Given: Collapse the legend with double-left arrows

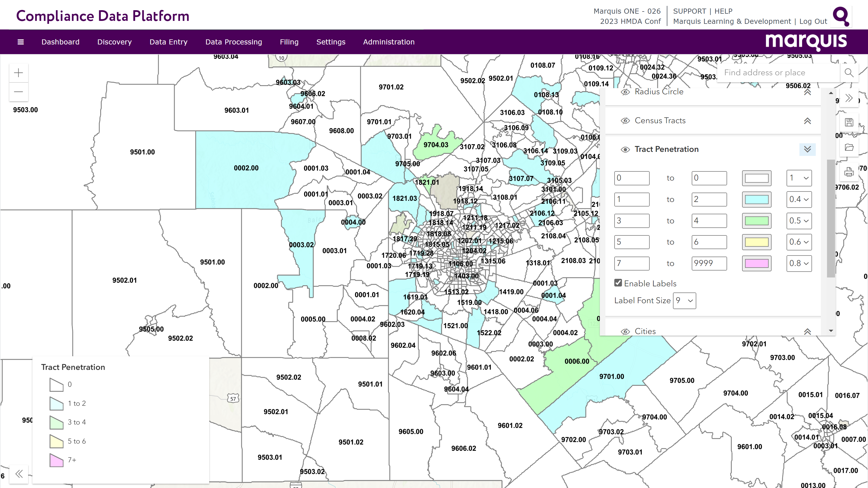Looking at the screenshot, I should [19, 474].
